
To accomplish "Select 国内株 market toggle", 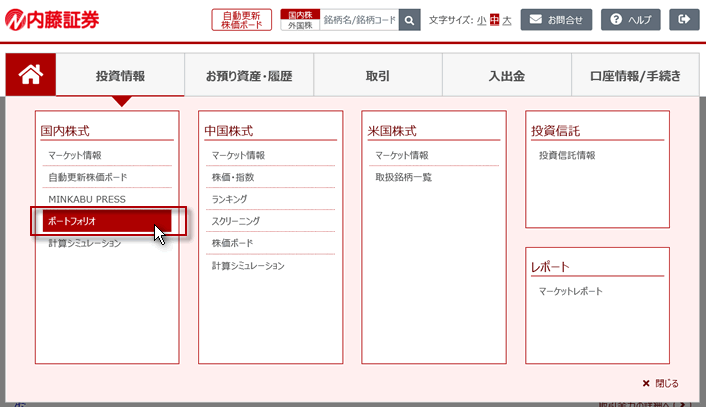I will (302, 15).
